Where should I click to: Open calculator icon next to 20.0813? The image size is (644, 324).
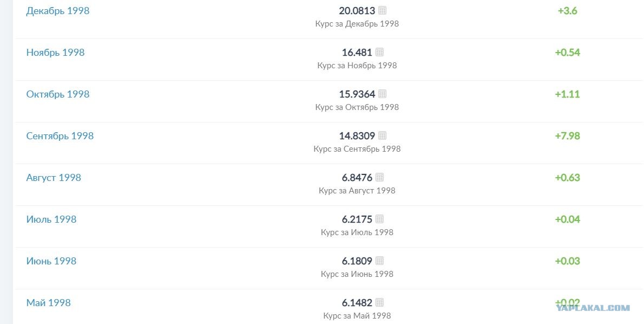(x=382, y=11)
